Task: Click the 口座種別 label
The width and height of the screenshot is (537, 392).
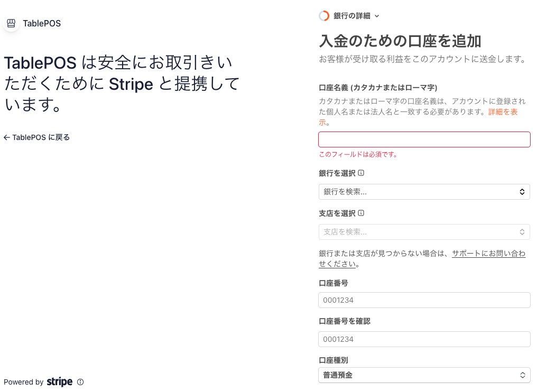Action: (333, 360)
